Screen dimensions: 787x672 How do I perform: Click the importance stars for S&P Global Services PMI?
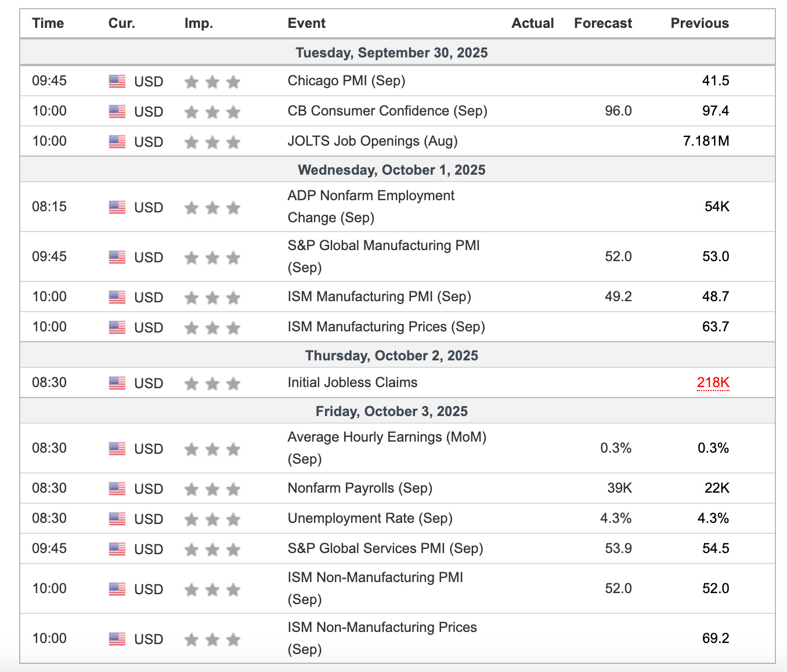pos(212,549)
